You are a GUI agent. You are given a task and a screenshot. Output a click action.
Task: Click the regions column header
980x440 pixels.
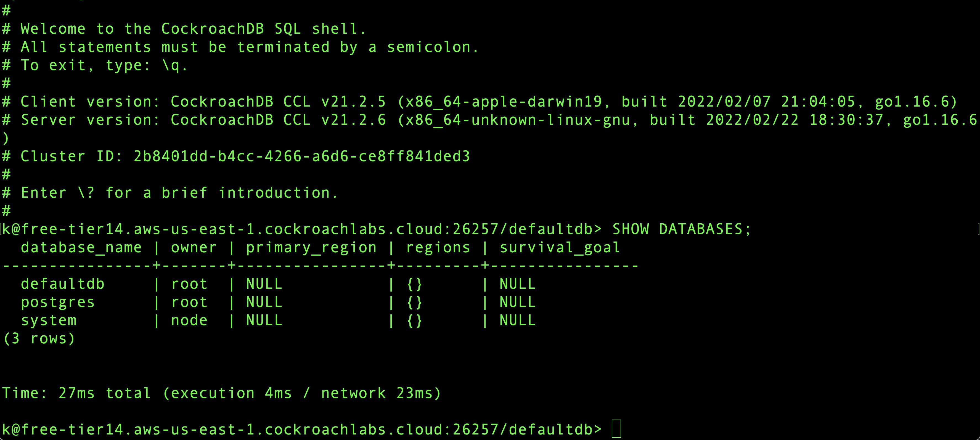[438, 248]
